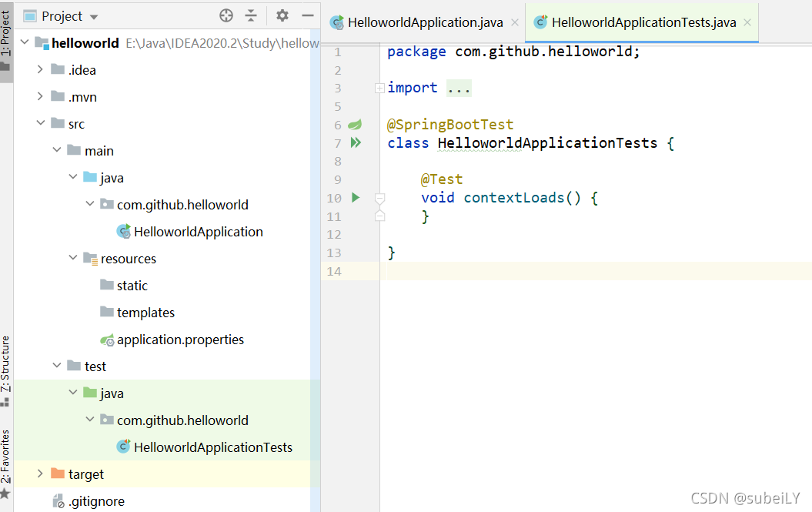Expand the .idea folder
The image size is (812, 512).
pos(40,69)
